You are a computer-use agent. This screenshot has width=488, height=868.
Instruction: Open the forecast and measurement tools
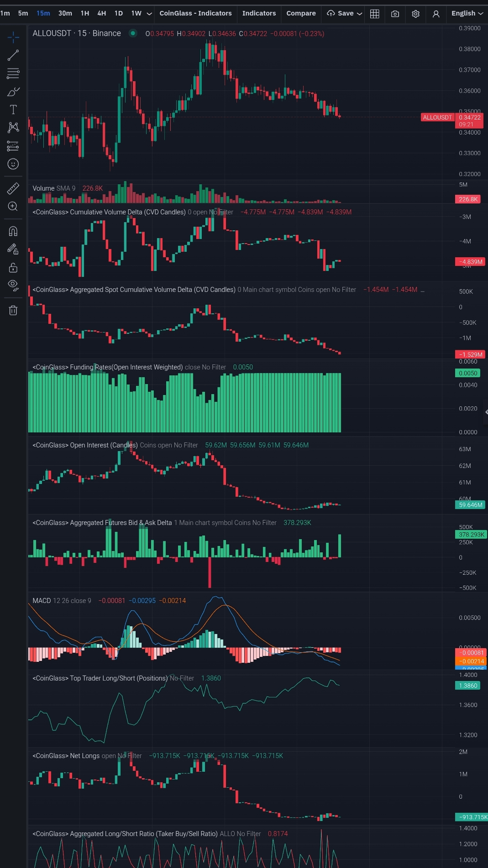(13, 146)
